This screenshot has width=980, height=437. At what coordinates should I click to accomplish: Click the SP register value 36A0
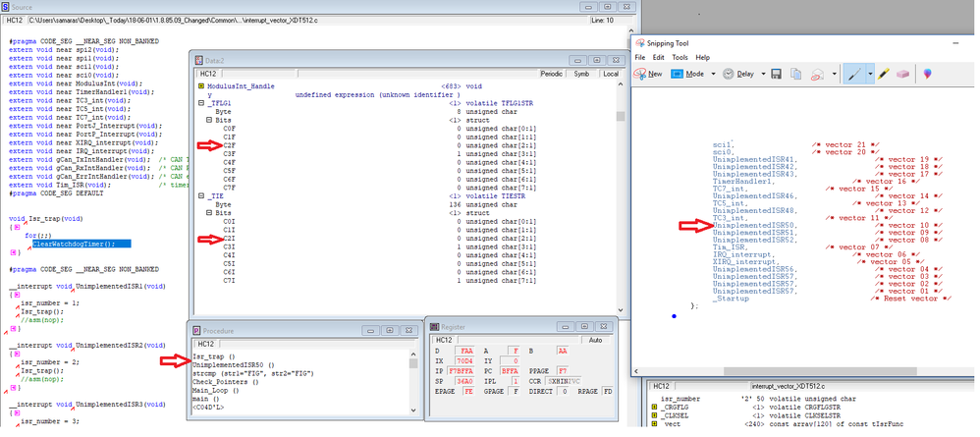coord(465,380)
